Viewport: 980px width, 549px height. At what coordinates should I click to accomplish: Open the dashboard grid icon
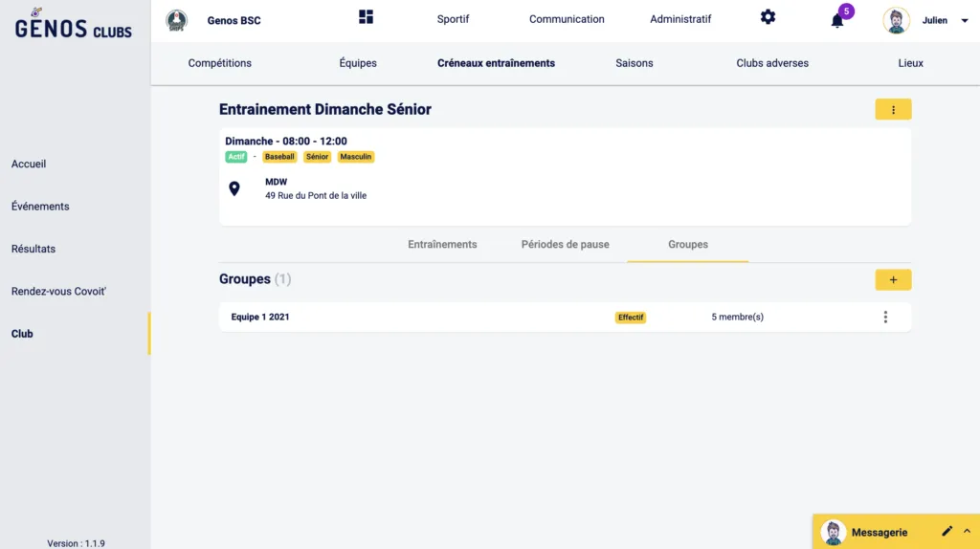pos(366,17)
